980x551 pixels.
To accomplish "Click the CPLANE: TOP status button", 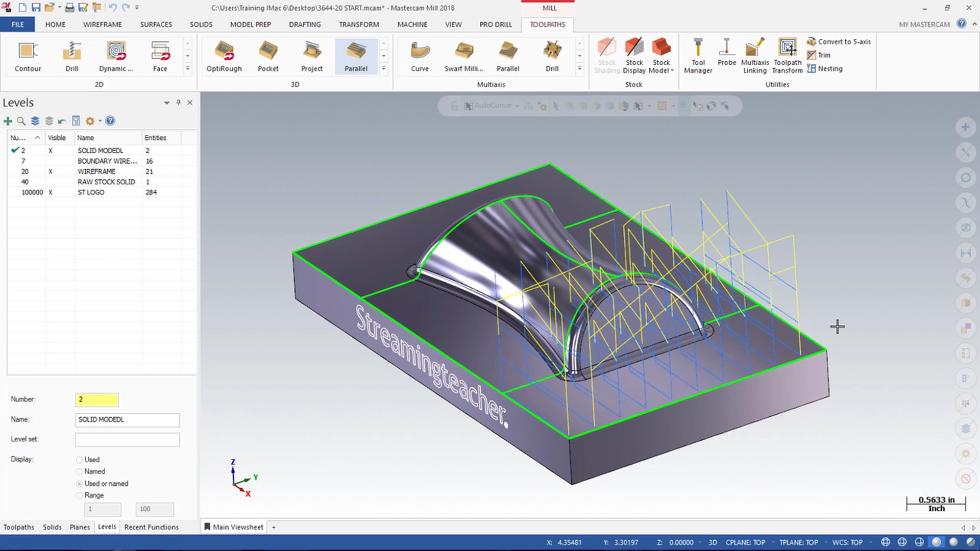I will click(745, 542).
